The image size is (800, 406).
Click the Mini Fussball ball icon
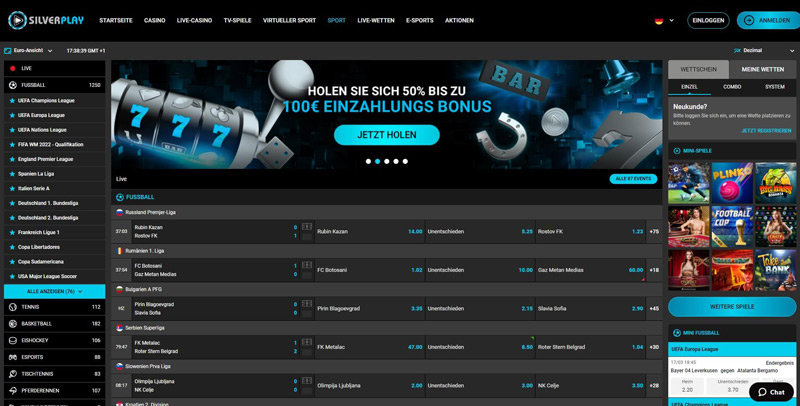677,333
